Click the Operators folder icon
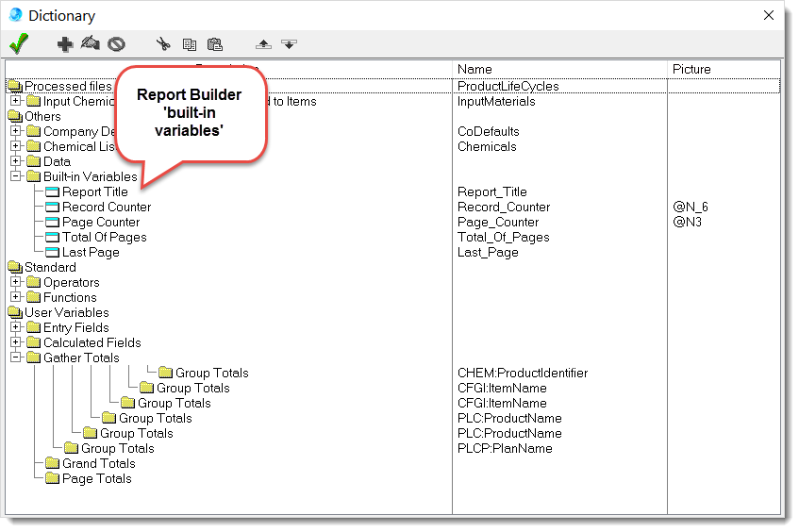The image size is (799, 532). click(34, 282)
